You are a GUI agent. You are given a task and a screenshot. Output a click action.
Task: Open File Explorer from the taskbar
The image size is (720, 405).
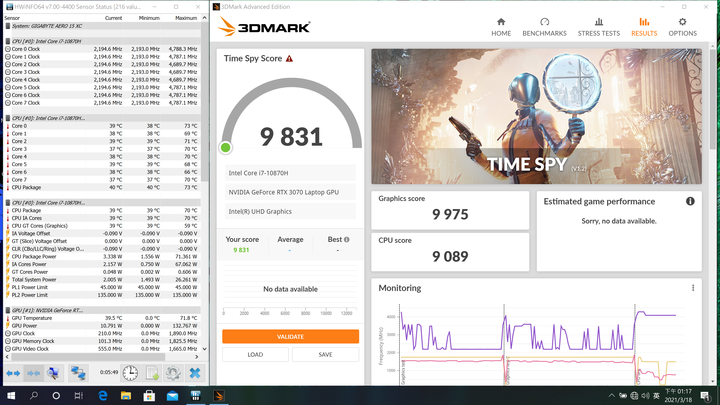coord(126,396)
